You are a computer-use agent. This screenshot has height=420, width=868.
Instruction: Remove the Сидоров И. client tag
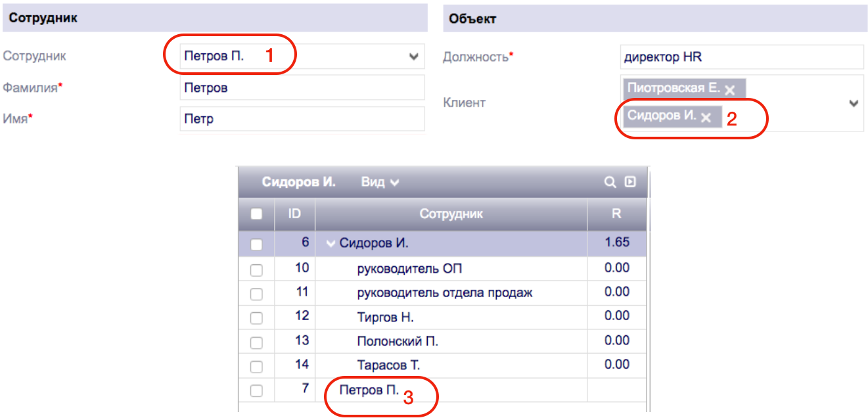coord(706,117)
